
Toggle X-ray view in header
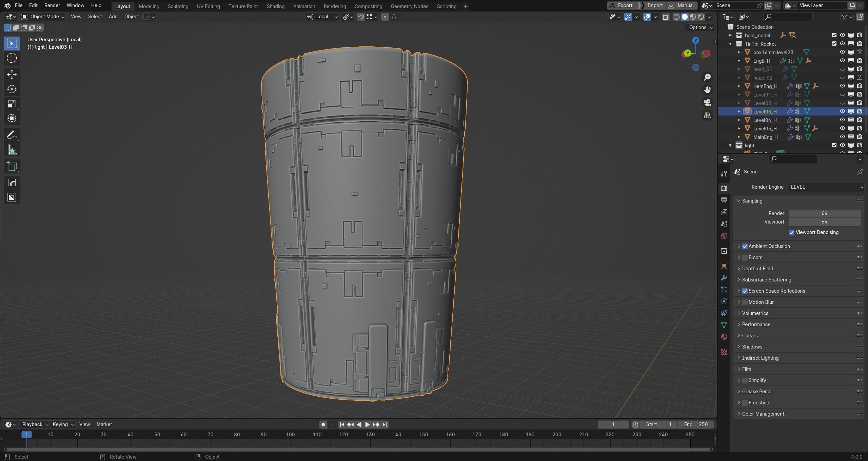(x=666, y=17)
